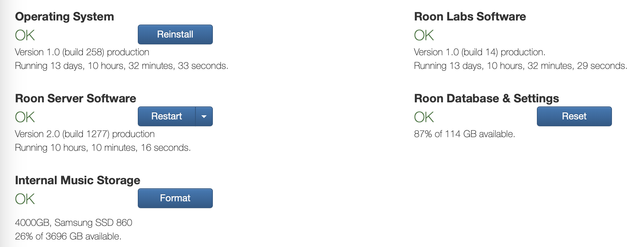The image size is (644, 247).
Task: Select the Roon Database & Settings heading
Action: tap(486, 98)
